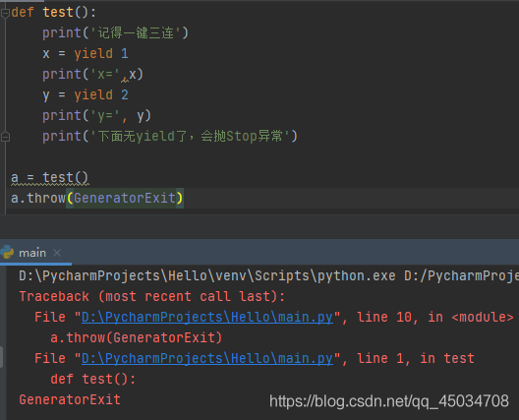Open first main.py traceback link, line 10
The width and height of the screenshot is (519, 420).
206,318
